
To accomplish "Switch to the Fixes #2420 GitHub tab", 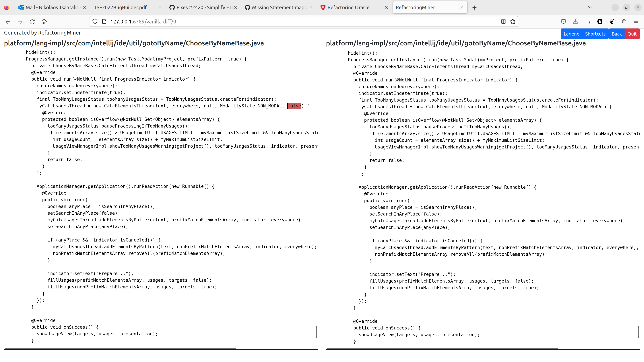I will click(x=200, y=7).
